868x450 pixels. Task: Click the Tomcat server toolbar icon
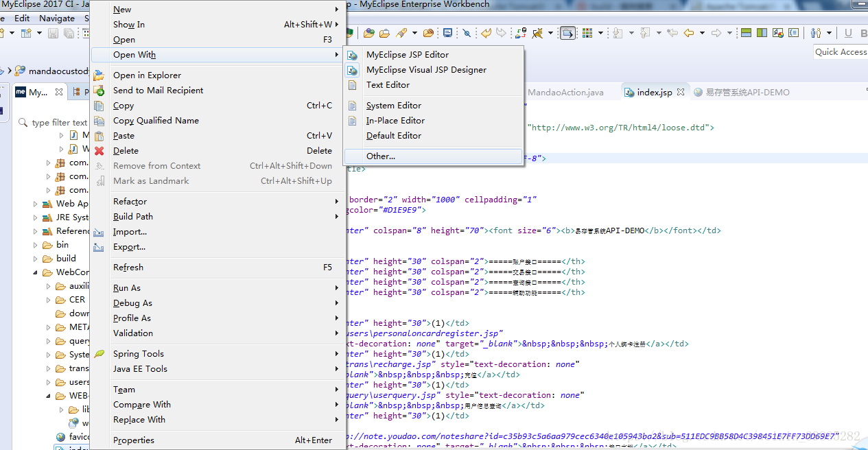pyautogui.click(x=537, y=33)
